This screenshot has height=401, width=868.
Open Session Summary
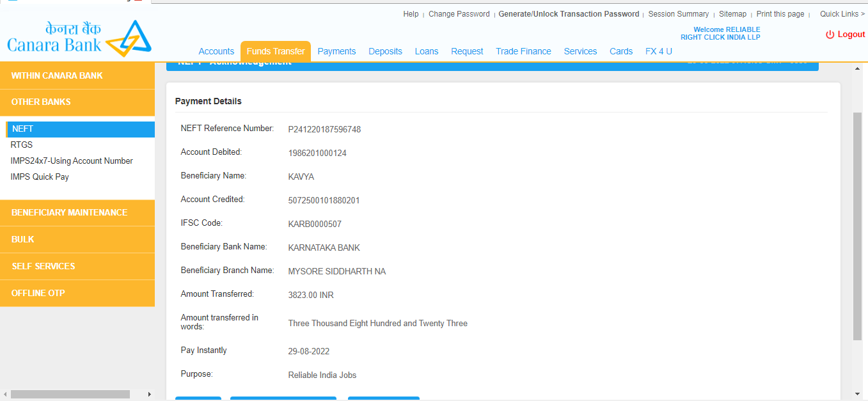[678, 14]
